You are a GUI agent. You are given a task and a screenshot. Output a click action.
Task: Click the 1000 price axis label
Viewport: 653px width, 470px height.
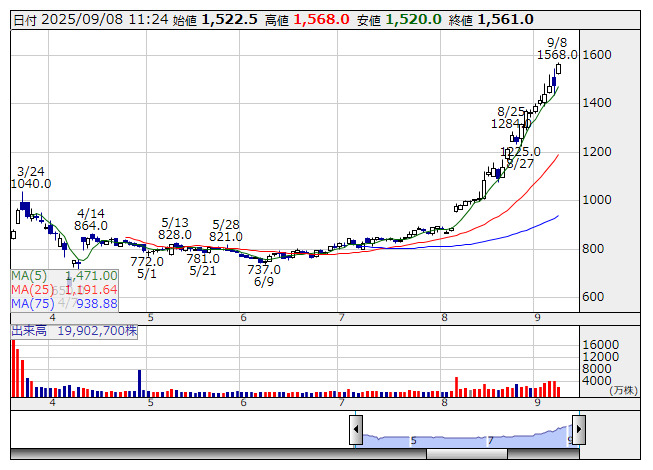[x=597, y=200]
